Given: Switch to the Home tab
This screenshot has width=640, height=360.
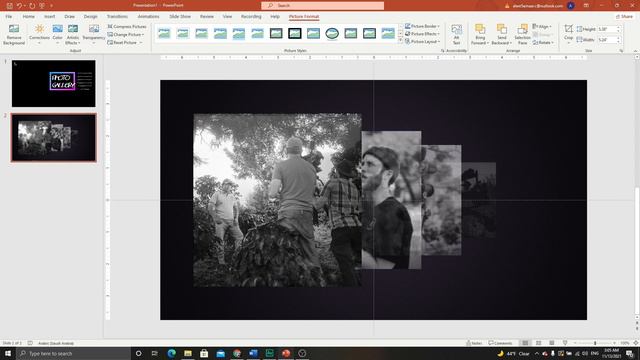Looking at the screenshot, I should [x=29, y=16].
